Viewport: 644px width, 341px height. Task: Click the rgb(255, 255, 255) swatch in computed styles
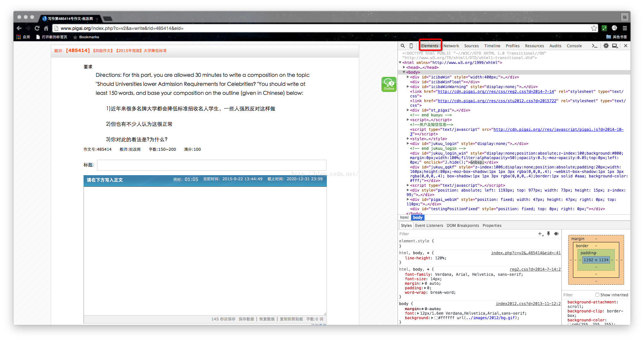click(x=569, y=324)
